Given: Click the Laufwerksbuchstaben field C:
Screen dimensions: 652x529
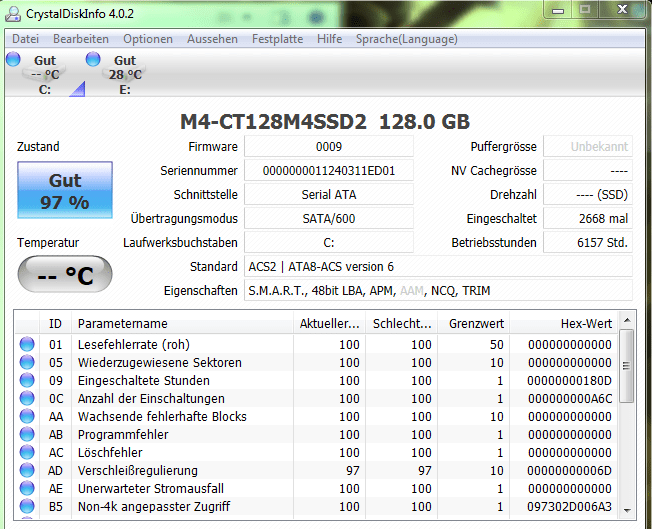Looking at the screenshot, I should (329, 242).
